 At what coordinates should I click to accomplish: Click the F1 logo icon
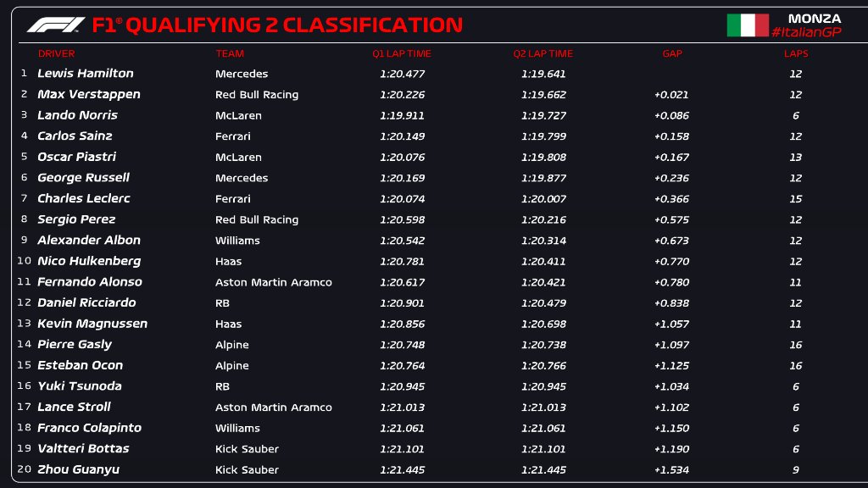click(x=55, y=25)
